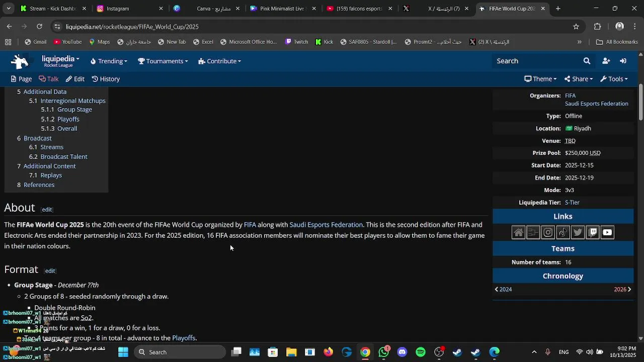Open the All Bookmarks folder

pyautogui.click(x=617, y=42)
